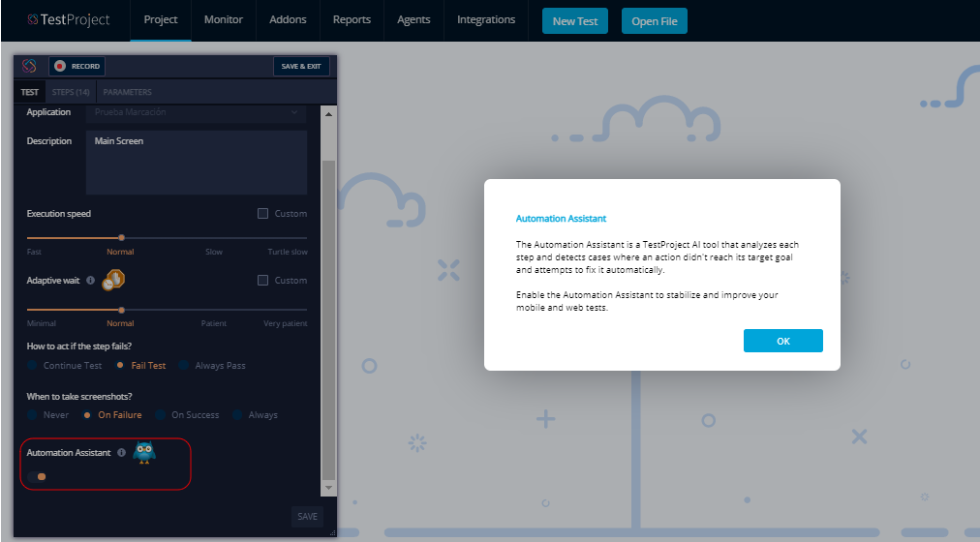Open the Agents menu
This screenshot has height=542, width=980.
click(x=413, y=20)
